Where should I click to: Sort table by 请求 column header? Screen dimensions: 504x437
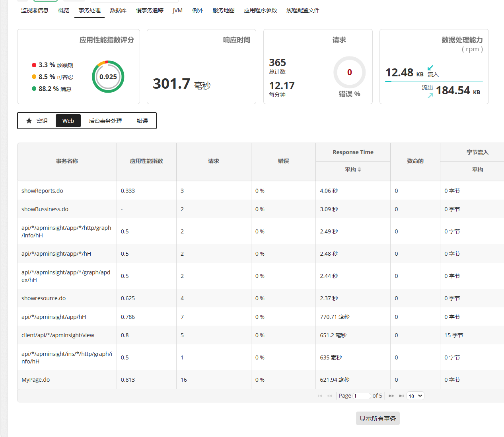(x=214, y=161)
